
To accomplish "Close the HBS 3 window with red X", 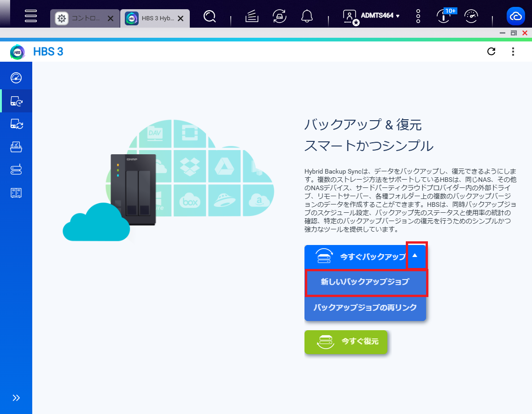I will tap(525, 33).
